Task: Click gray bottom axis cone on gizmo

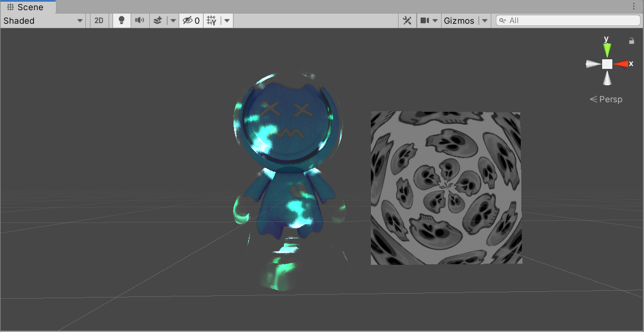Action: [607, 78]
